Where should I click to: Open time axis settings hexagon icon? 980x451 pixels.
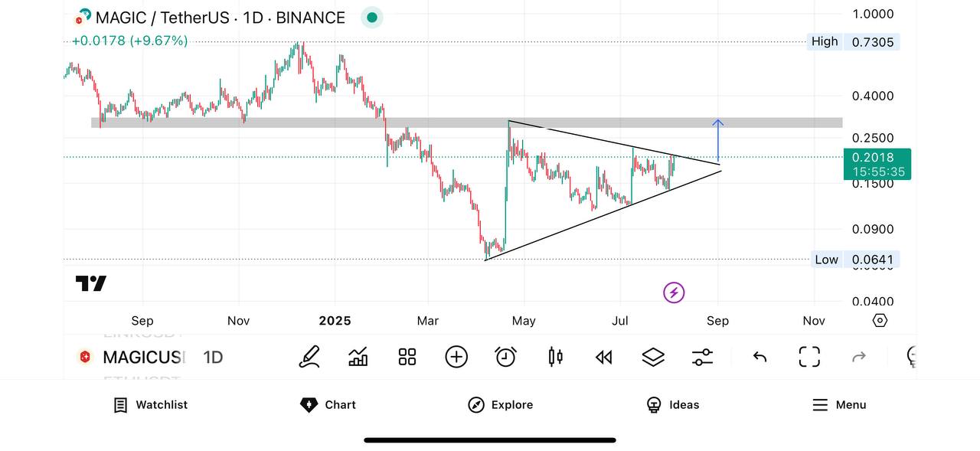coord(880,321)
